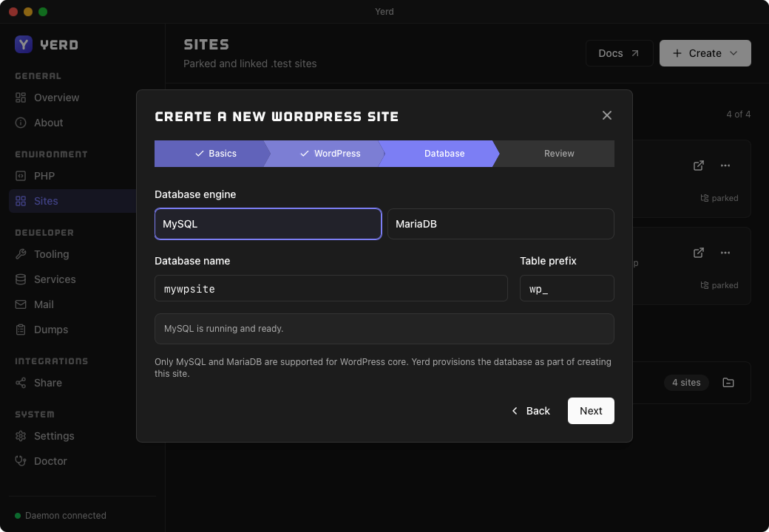The height and width of the screenshot is (532, 769).
Task: Open the Docs external link
Action: [619, 53]
